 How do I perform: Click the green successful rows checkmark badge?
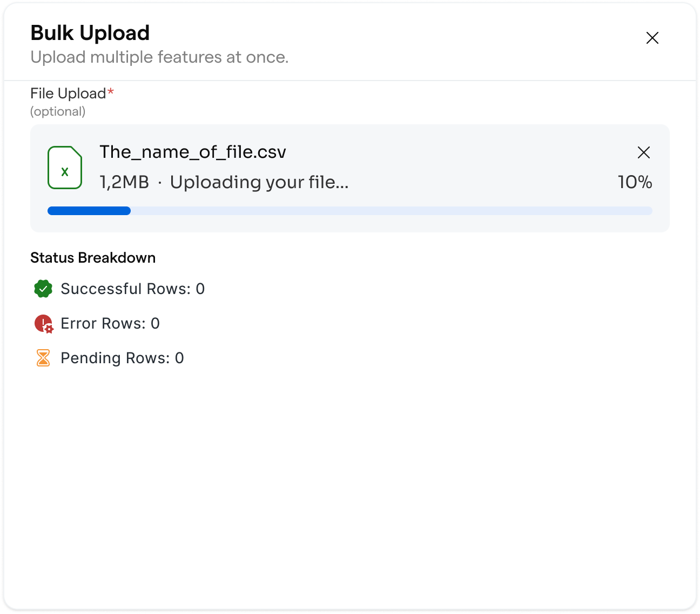[x=43, y=289]
